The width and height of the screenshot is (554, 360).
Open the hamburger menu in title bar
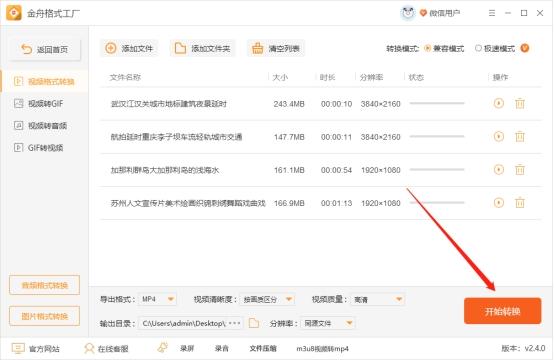(x=492, y=13)
